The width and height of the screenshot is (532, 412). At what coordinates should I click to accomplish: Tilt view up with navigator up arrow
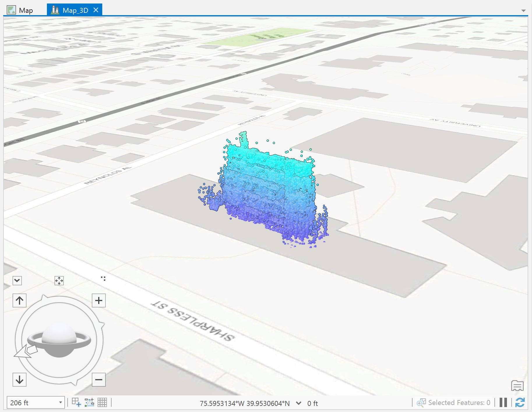click(20, 300)
